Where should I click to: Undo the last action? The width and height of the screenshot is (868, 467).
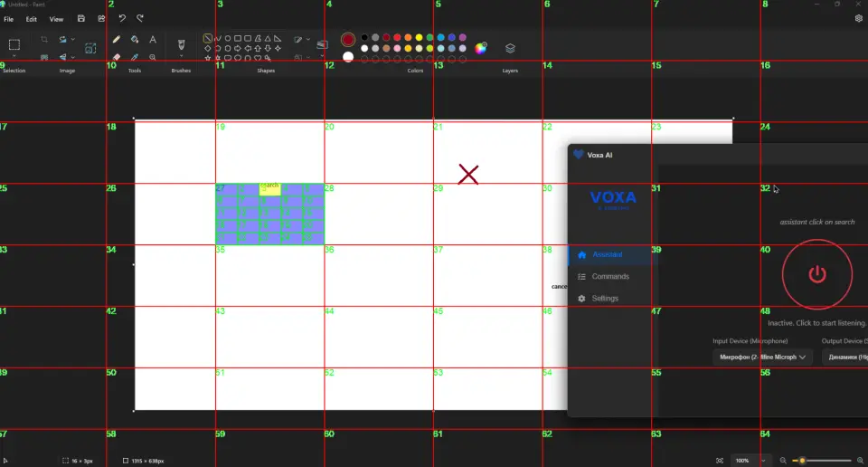tap(122, 18)
